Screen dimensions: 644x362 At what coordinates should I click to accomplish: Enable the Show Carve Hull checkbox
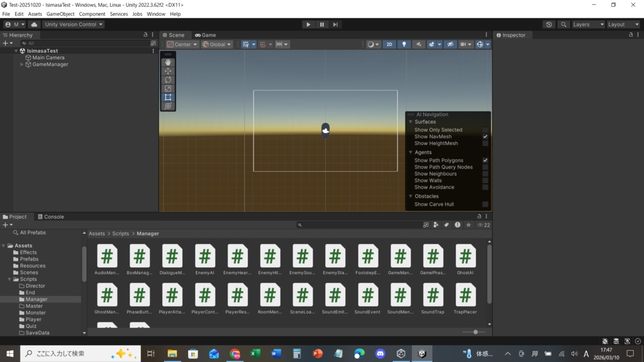(x=485, y=204)
